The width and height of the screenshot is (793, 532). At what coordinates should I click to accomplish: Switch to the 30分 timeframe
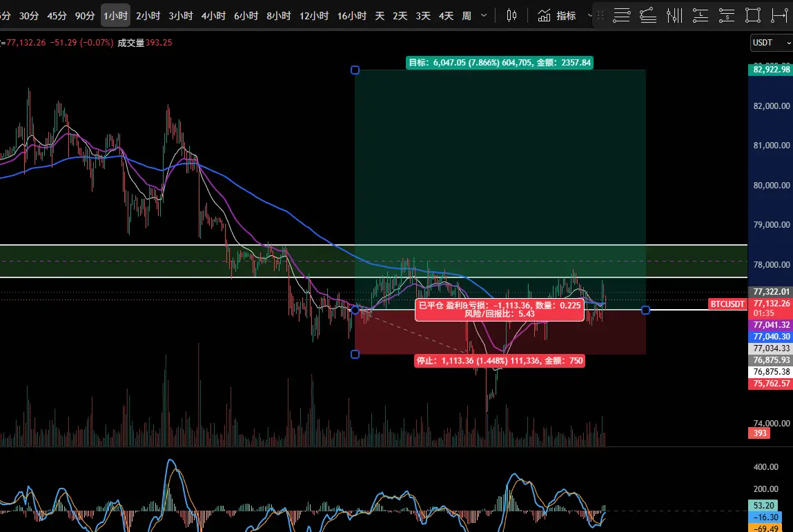coord(29,16)
